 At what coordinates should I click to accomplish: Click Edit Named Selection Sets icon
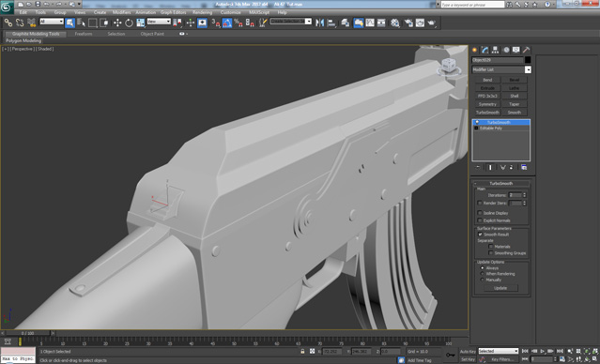[x=263, y=23]
